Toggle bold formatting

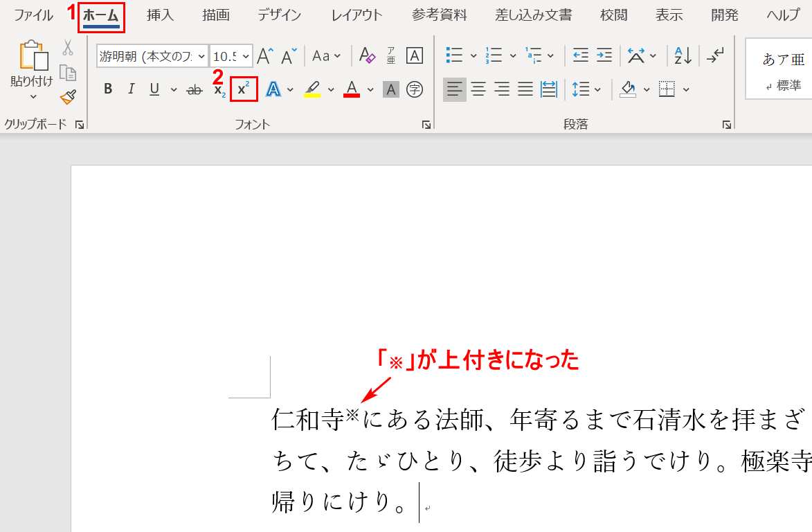(x=107, y=89)
